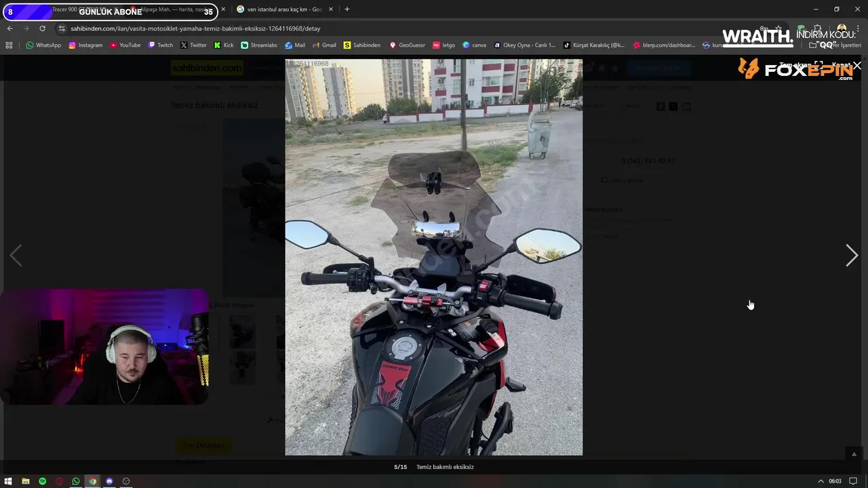Viewport: 868px width, 488px height.
Task: Open the Windows Start menu
Action: click(8, 481)
